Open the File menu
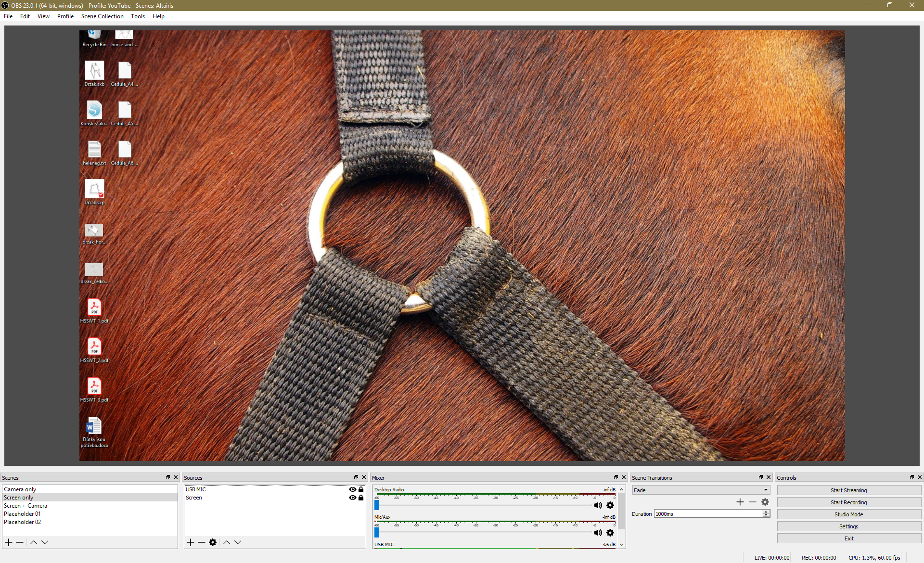924x563 pixels. click(8, 16)
